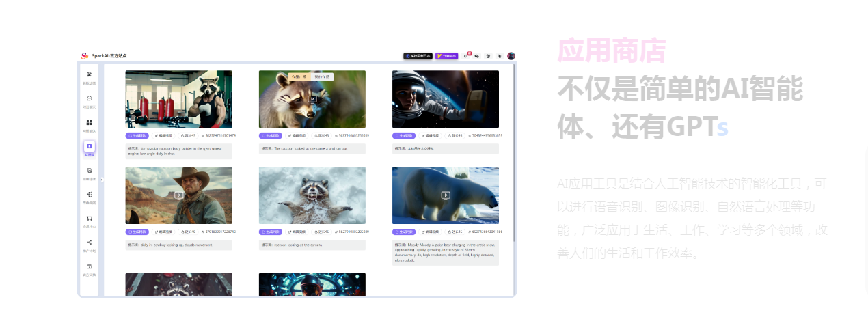Open the AI apps grid icon in sidebar
This screenshot has width=868, height=334.
pyautogui.click(x=89, y=123)
